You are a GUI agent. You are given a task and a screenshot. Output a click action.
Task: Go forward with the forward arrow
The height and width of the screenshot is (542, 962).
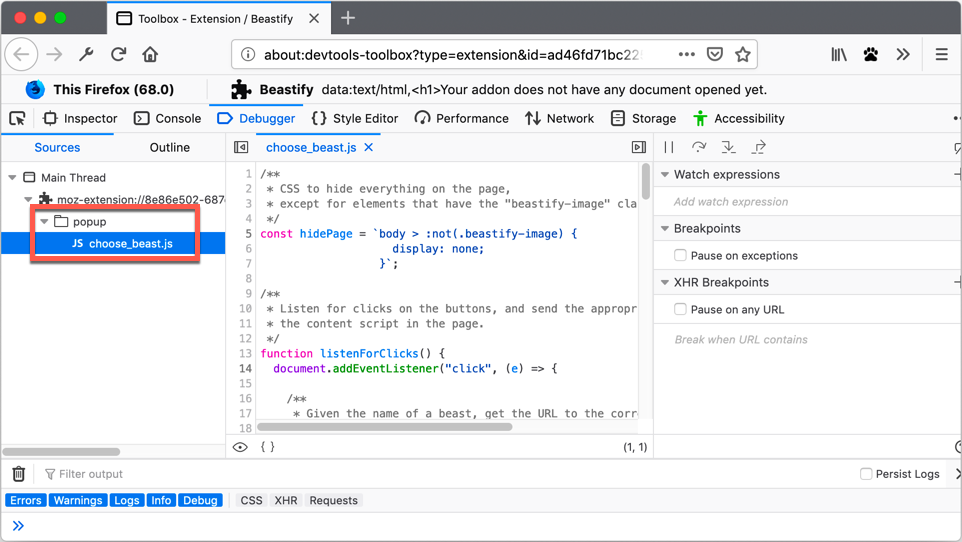pyautogui.click(x=55, y=55)
